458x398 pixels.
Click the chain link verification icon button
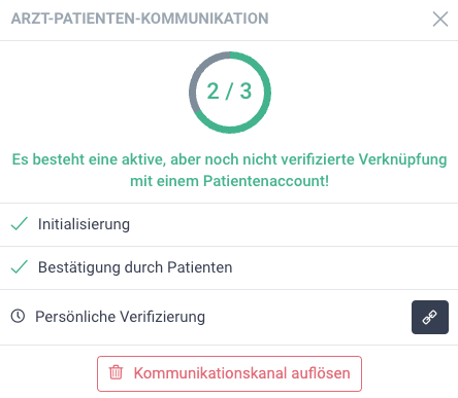[430, 317]
